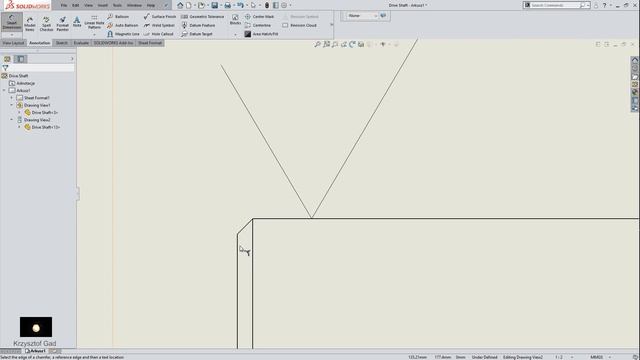Viewport: 640px width, 360px height.
Task: Open the File menu
Action: click(64, 5)
